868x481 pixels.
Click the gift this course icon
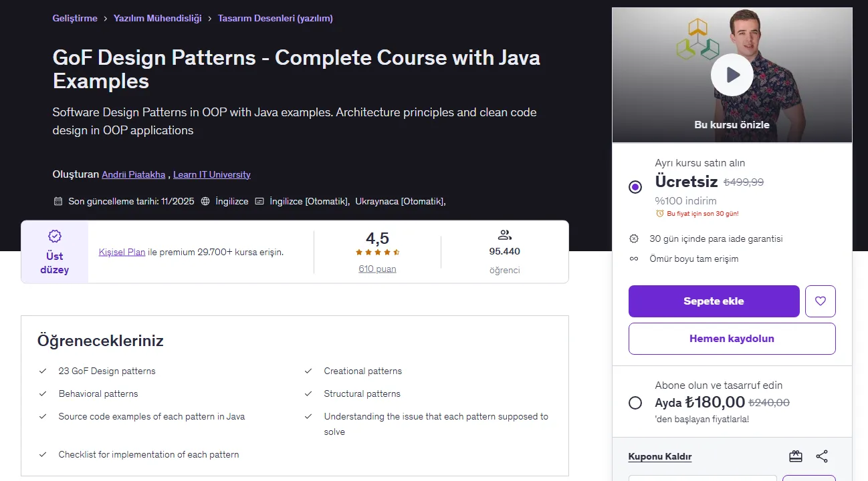point(796,456)
